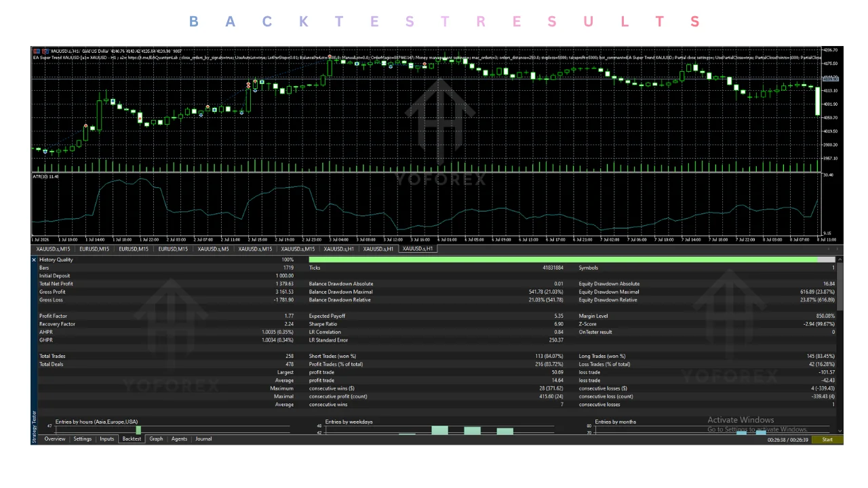The image size is (868, 488).
Task: Click the Loss Trades value 42 (16.28%)
Action: point(822,364)
